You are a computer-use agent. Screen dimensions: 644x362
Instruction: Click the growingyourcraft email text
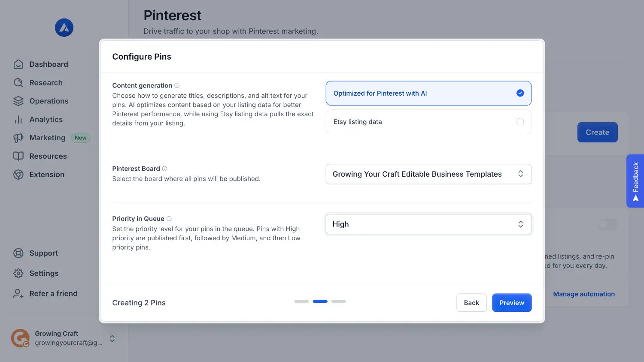point(69,343)
